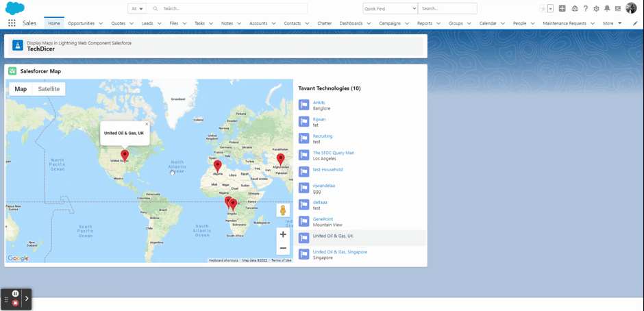644x311 pixels.
Task: Open the test-Household link
Action: coord(327,170)
